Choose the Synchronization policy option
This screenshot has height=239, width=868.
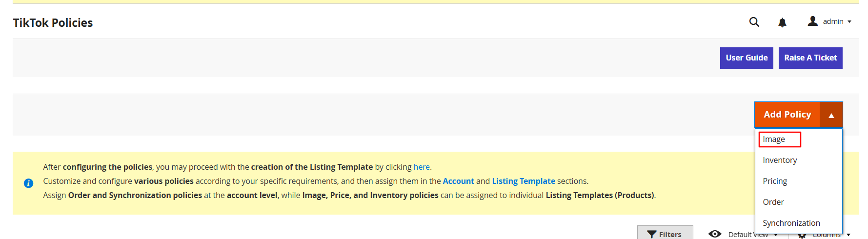click(x=791, y=223)
